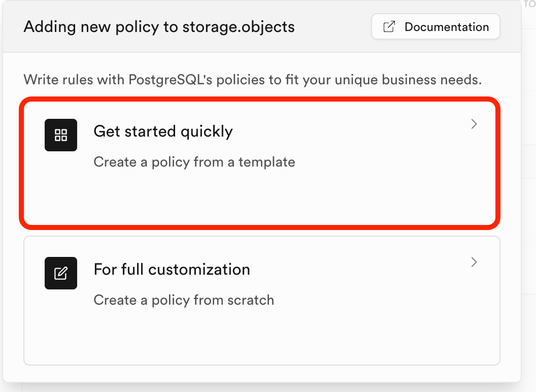Image resolution: width=536 pixels, height=392 pixels.
Task: Click the "Write rules with PostgreSQL's policies" description
Action: point(252,80)
